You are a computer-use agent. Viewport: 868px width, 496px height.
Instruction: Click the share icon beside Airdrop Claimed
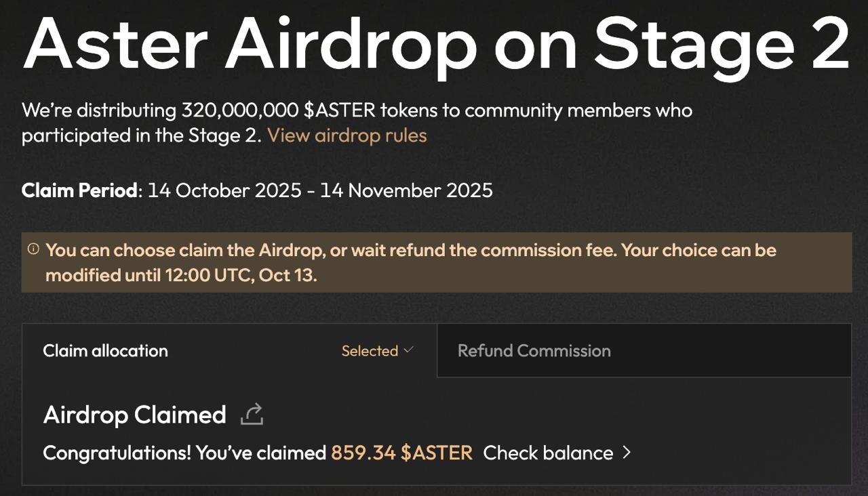(252, 414)
